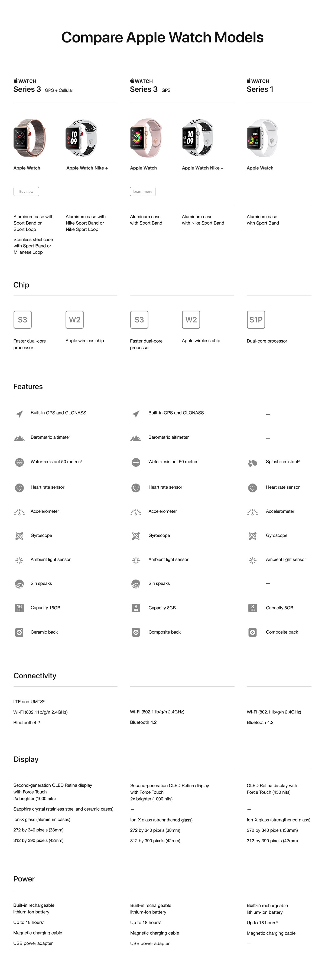
Task: Click the Ceramic back icon
Action: [19, 632]
